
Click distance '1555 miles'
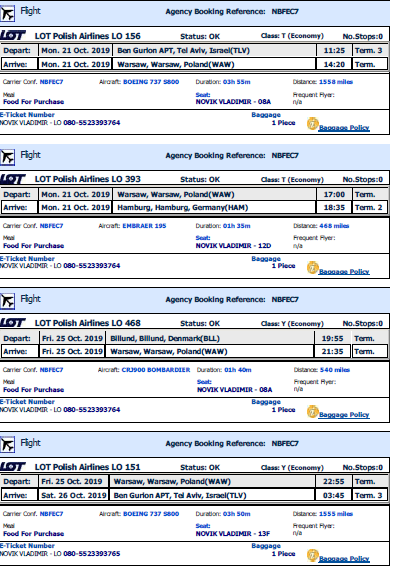click(336, 514)
